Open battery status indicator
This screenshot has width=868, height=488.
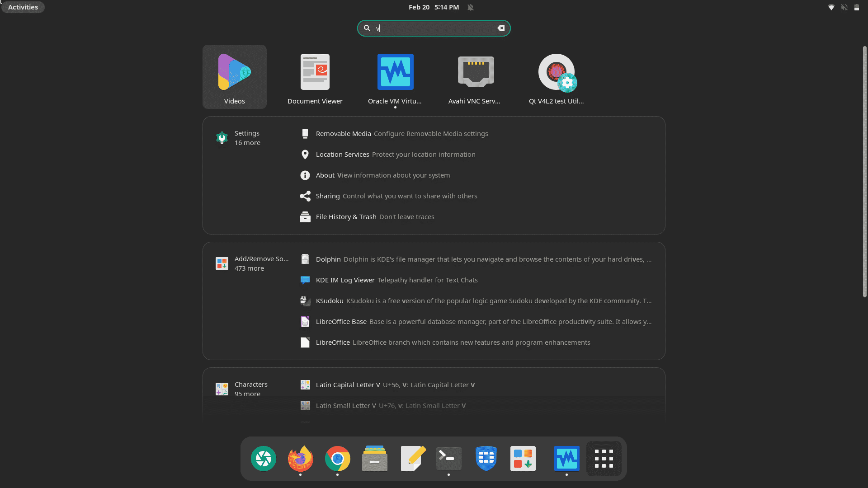tap(856, 7)
